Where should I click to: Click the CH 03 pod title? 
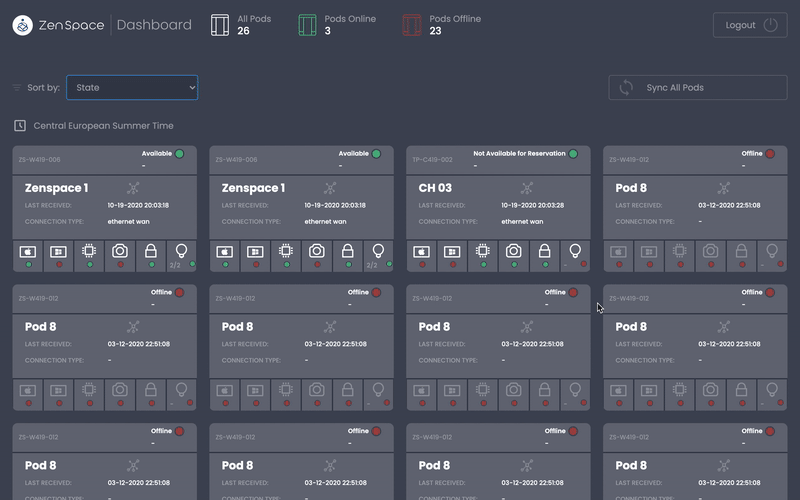click(x=435, y=188)
